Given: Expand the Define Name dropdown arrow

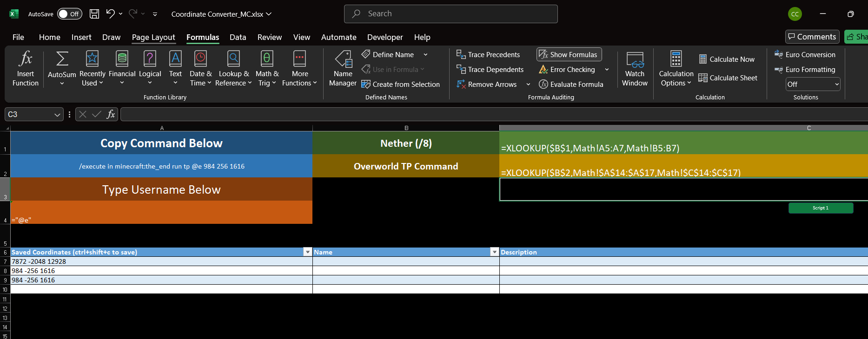Looking at the screenshot, I should pyautogui.click(x=425, y=55).
